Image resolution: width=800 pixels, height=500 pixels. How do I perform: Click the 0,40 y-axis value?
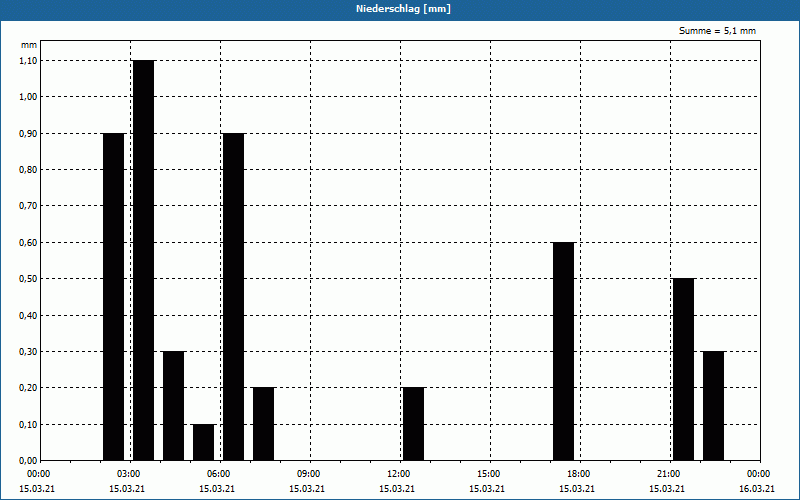pos(28,315)
